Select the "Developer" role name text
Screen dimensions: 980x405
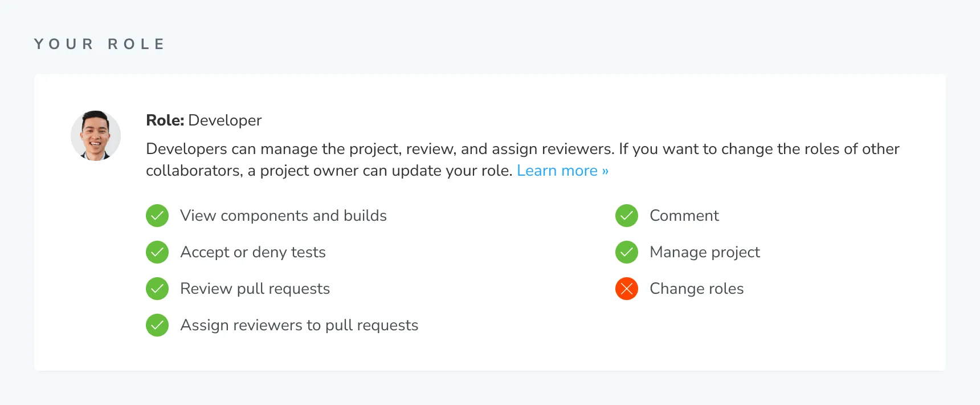pyautogui.click(x=225, y=120)
